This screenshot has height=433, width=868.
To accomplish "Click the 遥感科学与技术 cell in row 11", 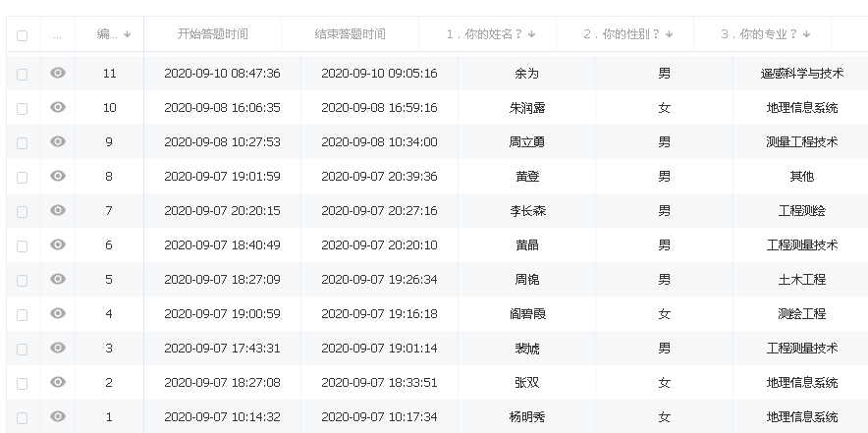I will [801, 74].
